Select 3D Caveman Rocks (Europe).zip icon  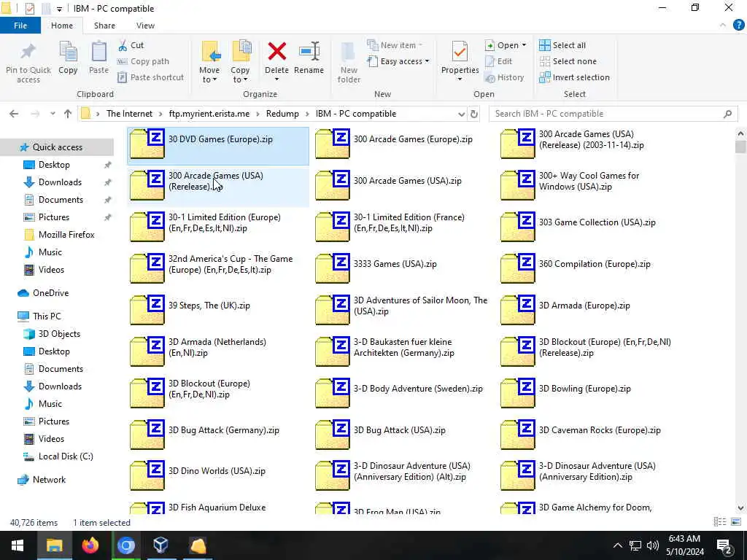click(x=518, y=435)
